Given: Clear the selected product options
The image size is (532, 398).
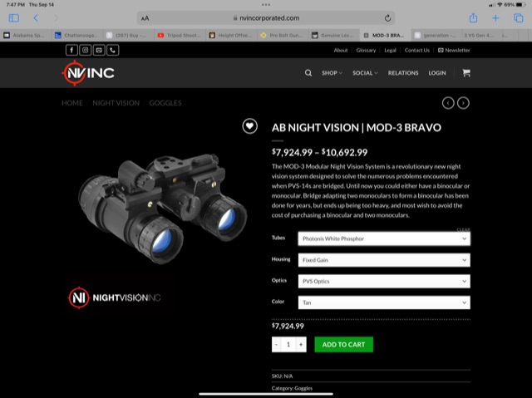Looking at the screenshot, I should pos(464,229).
